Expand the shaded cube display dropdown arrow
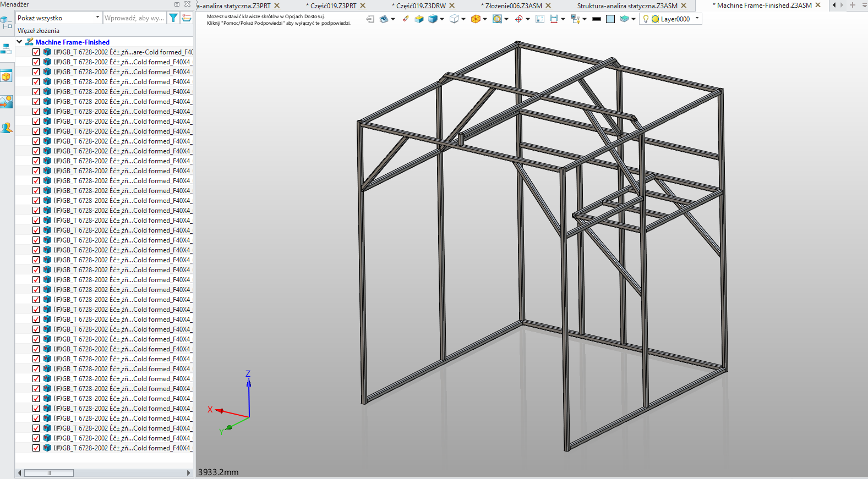 [442, 19]
